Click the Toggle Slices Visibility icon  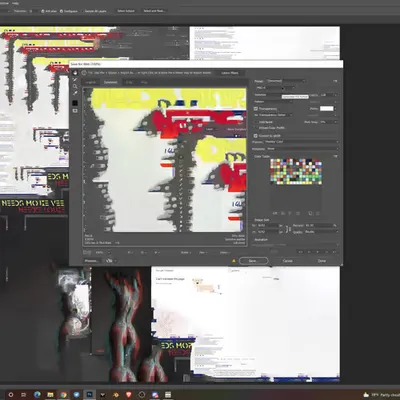pyautogui.click(x=75, y=111)
